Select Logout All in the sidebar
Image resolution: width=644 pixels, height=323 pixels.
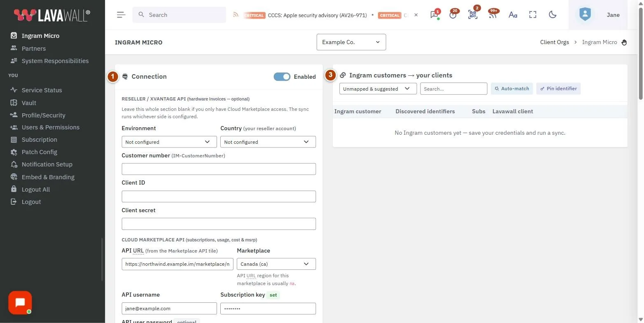pyautogui.click(x=35, y=190)
